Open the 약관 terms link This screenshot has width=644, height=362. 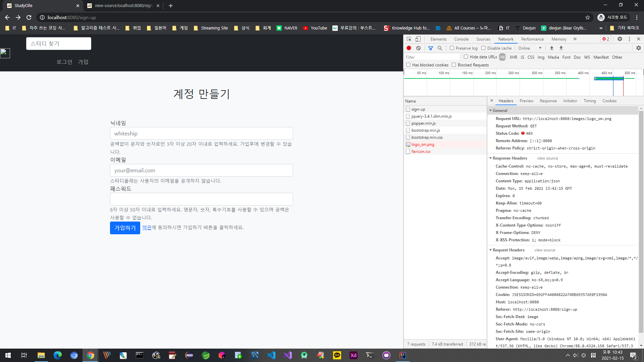pos(147,227)
